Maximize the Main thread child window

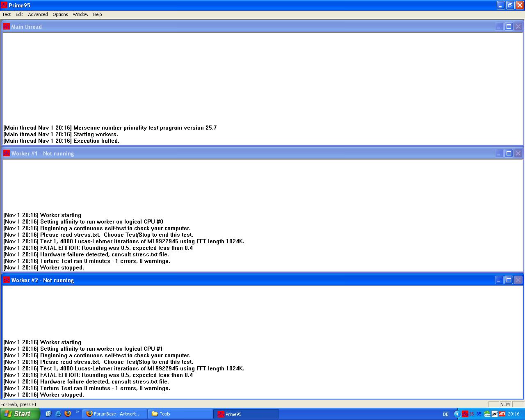[x=509, y=27]
